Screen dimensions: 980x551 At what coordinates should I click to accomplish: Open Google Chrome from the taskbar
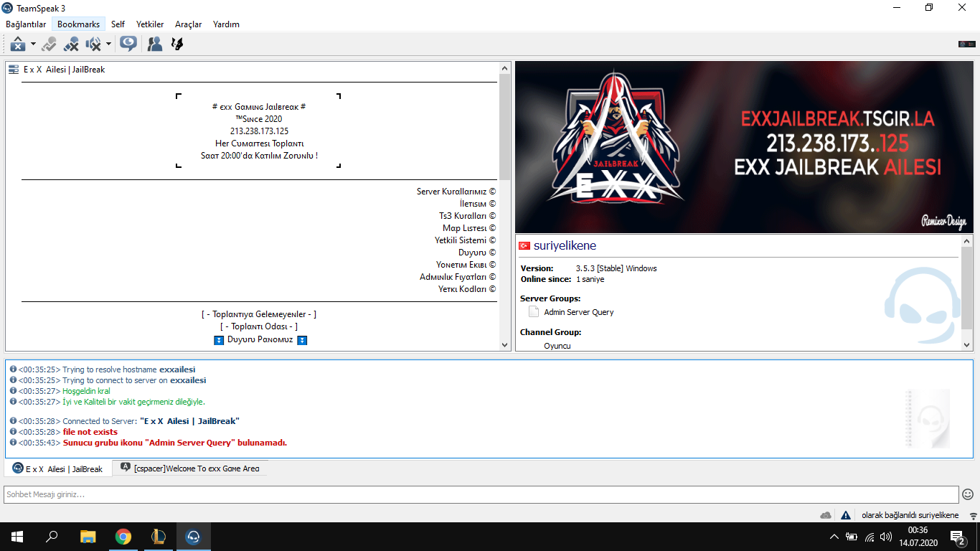click(123, 537)
